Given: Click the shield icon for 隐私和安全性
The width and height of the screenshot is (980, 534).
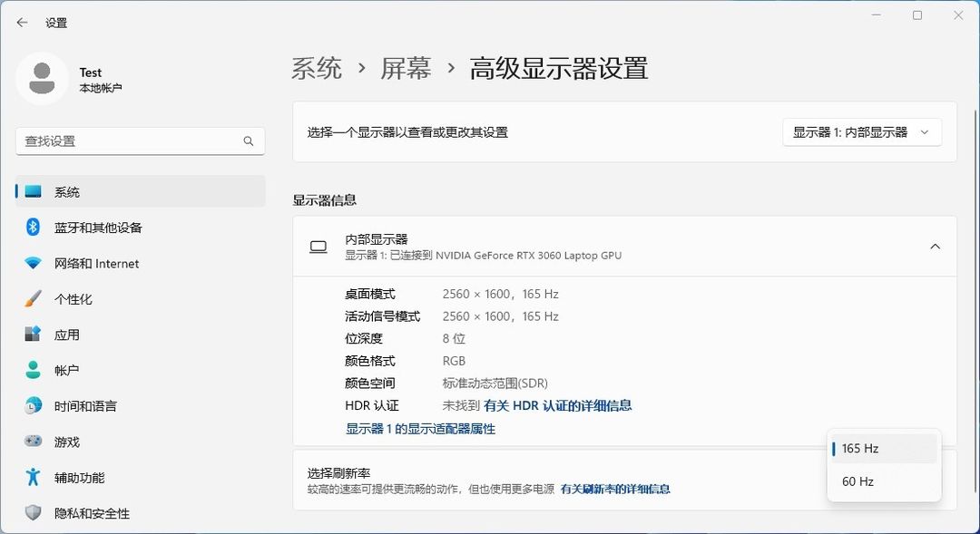Looking at the screenshot, I should pyautogui.click(x=33, y=513).
